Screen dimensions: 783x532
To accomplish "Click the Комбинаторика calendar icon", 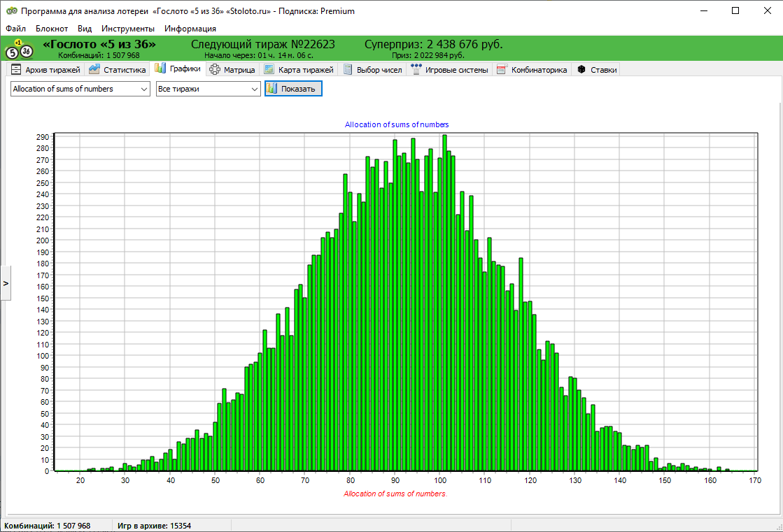I will [502, 70].
